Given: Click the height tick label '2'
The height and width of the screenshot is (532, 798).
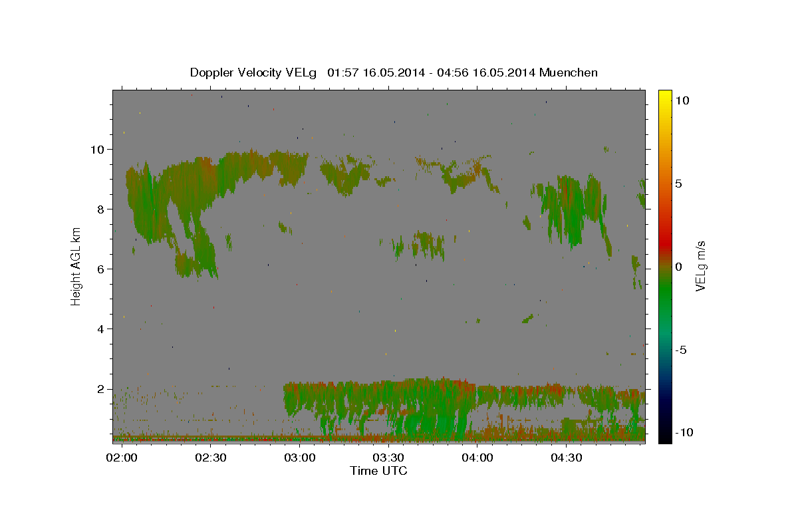Looking at the screenshot, I should 101,389.
